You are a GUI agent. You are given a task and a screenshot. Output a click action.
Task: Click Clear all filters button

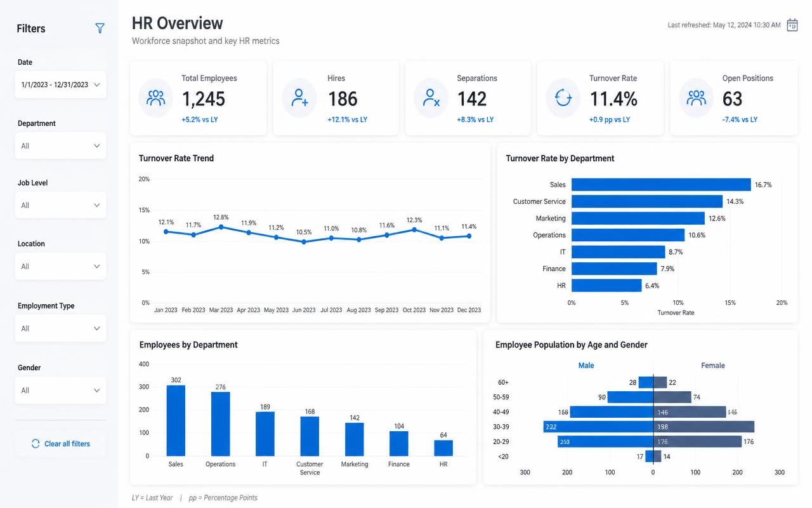click(61, 443)
